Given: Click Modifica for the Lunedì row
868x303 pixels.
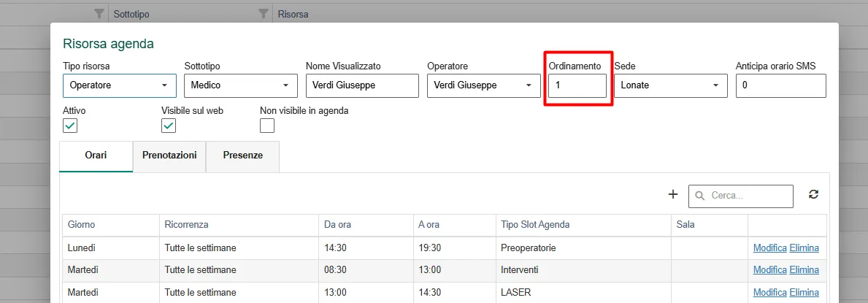Looking at the screenshot, I should [770, 248].
